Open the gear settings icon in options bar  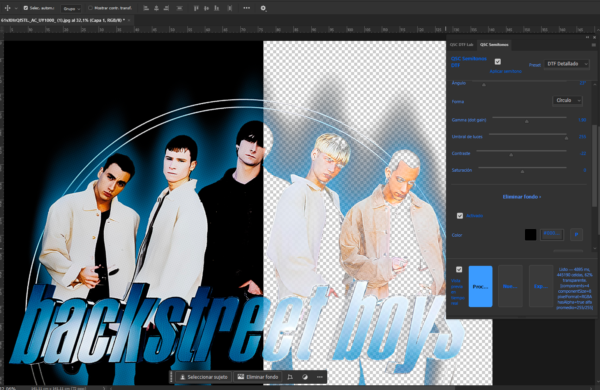tap(263, 8)
